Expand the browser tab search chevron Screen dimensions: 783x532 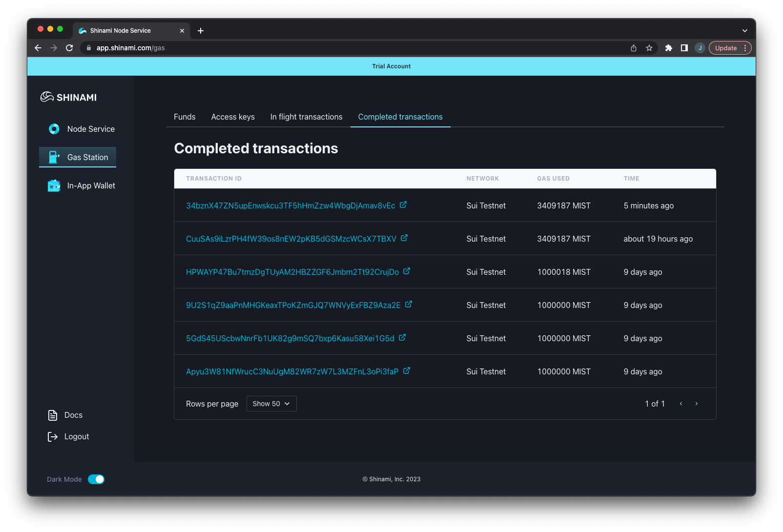pyautogui.click(x=745, y=31)
